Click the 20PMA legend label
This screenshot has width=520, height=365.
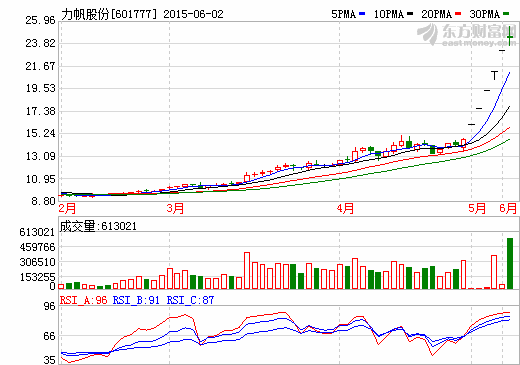coord(437,14)
